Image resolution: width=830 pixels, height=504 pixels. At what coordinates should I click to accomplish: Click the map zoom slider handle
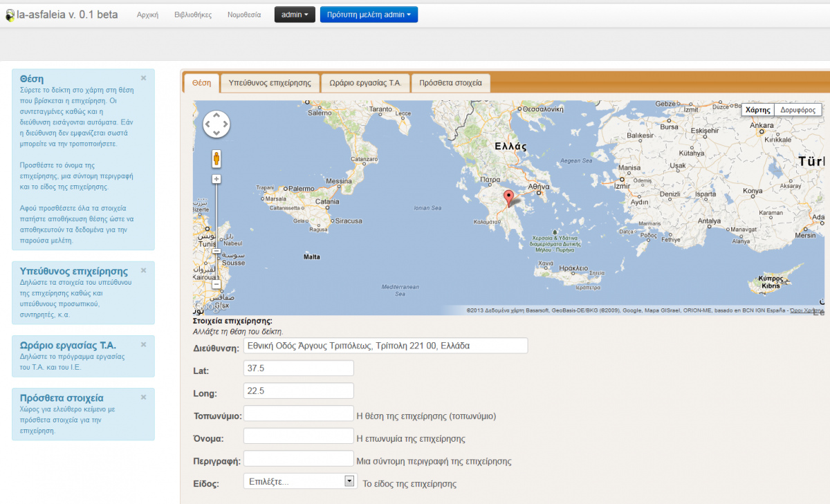(216, 251)
